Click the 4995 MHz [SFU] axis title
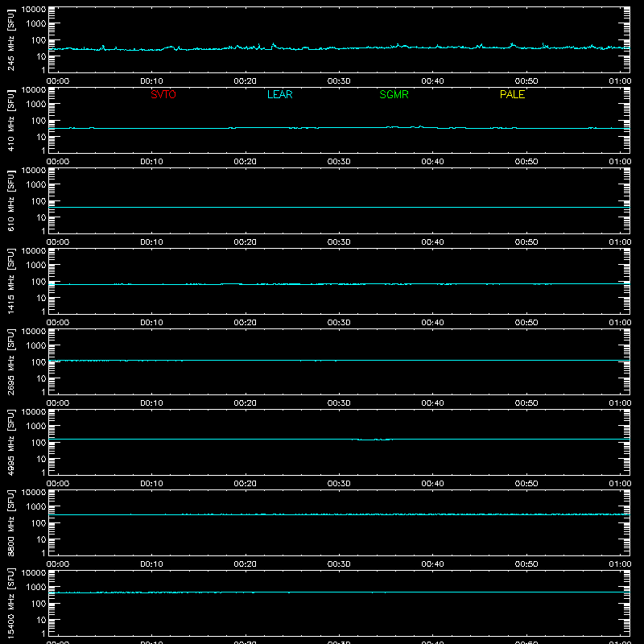Viewport: 644px width, 644px height. click(10, 443)
